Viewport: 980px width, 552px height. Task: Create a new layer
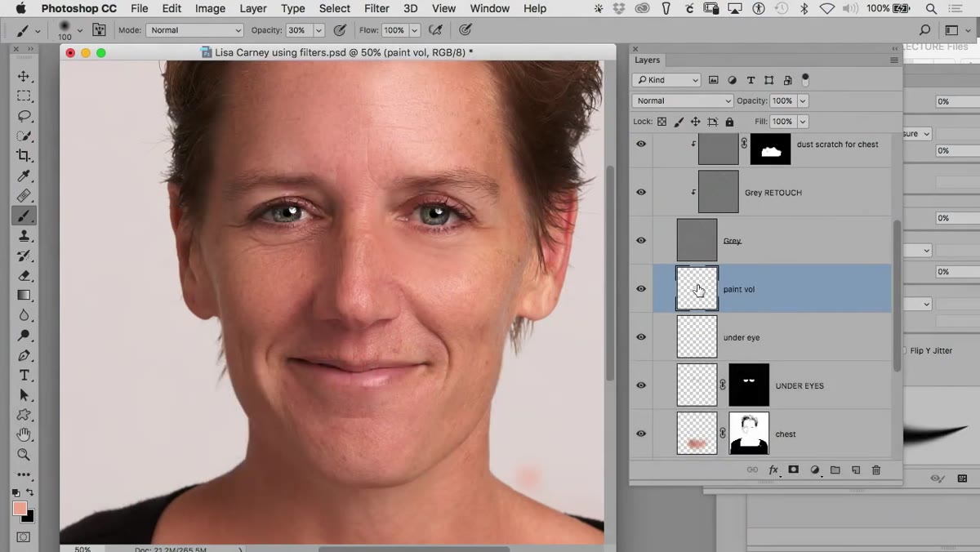[x=856, y=470]
